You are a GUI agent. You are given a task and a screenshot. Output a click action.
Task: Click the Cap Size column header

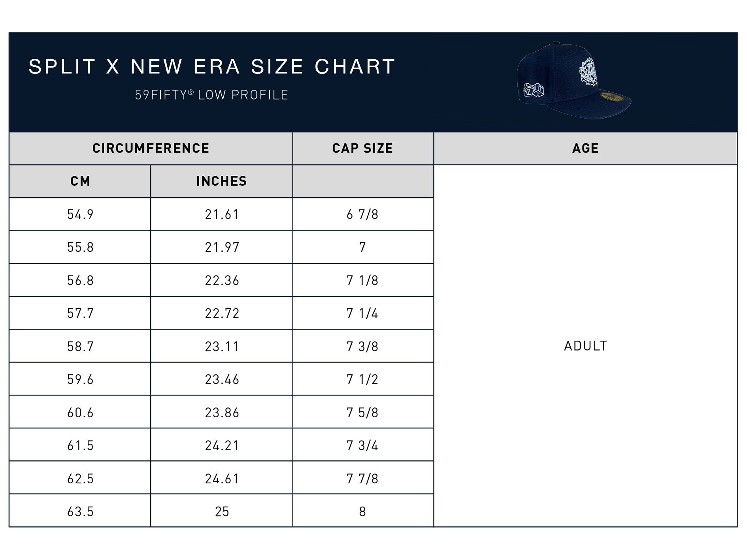tap(363, 148)
